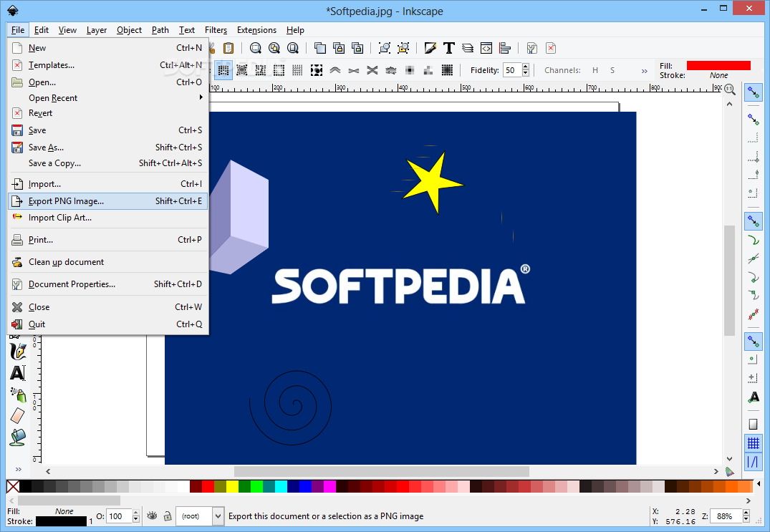770x532 pixels.
Task: Open the Filters menu
Action: coord(216,30)
